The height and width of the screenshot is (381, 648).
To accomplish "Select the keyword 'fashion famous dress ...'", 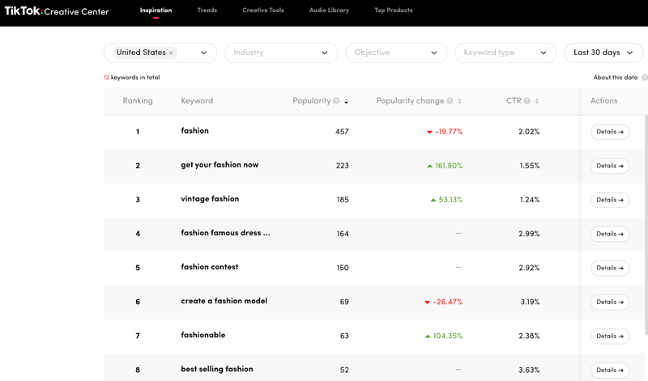I will point(225,233).
